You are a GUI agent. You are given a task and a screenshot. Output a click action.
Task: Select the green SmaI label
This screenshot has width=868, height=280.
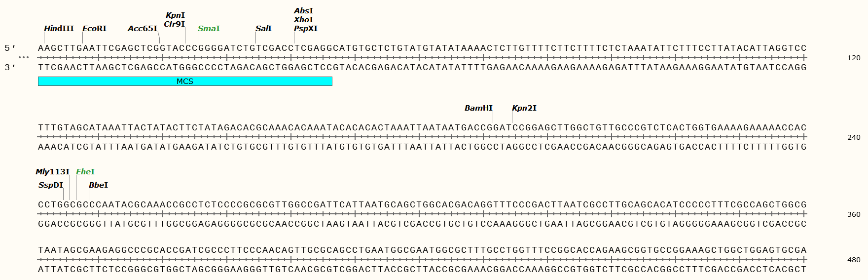[209, 29]
